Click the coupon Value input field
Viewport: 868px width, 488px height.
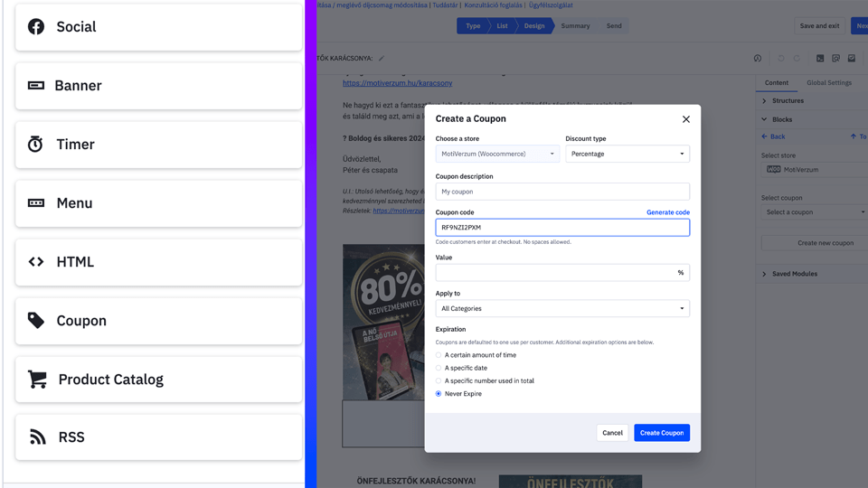pos(553,272)
